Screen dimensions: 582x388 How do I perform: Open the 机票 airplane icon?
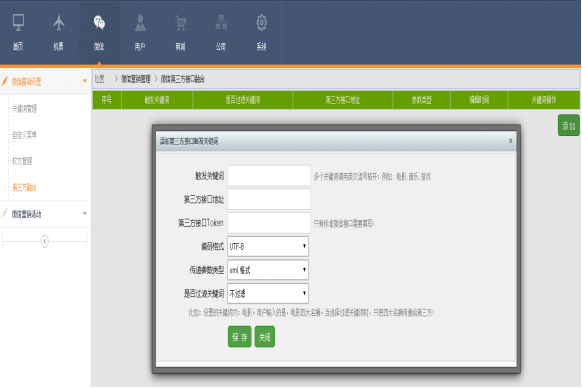click(x=59, y=23)
